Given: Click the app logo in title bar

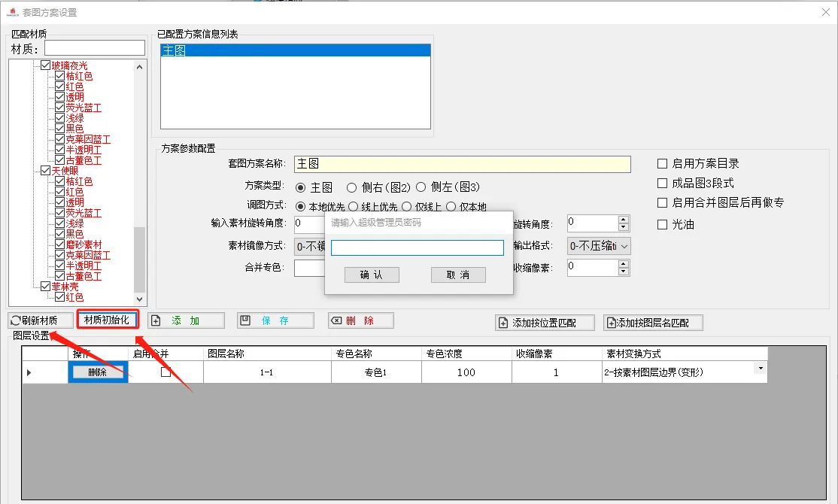Looking at the screenshot, I should (x=13, y=12).
